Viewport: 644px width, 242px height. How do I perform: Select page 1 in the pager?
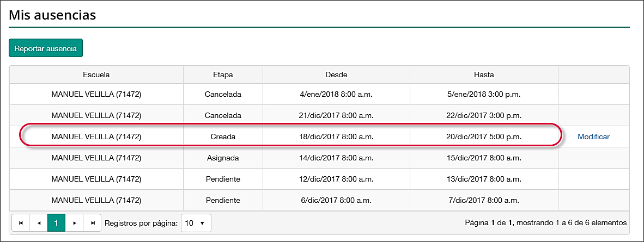pyautogui.click(x=57, y=223)
